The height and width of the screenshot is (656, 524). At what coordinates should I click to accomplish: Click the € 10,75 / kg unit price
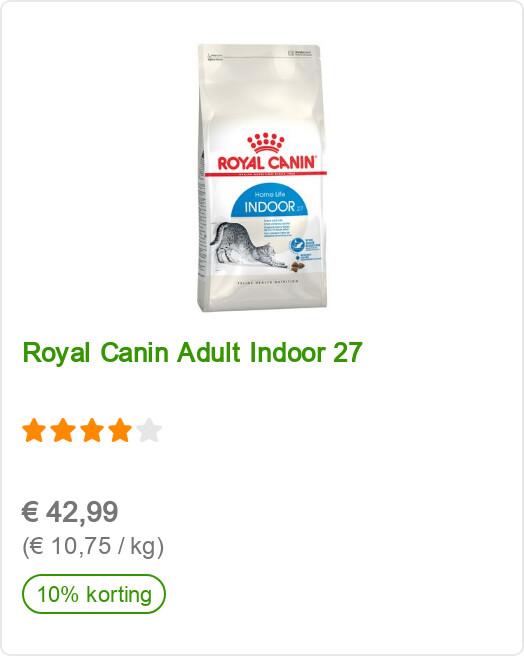click(x=93, y=546)
